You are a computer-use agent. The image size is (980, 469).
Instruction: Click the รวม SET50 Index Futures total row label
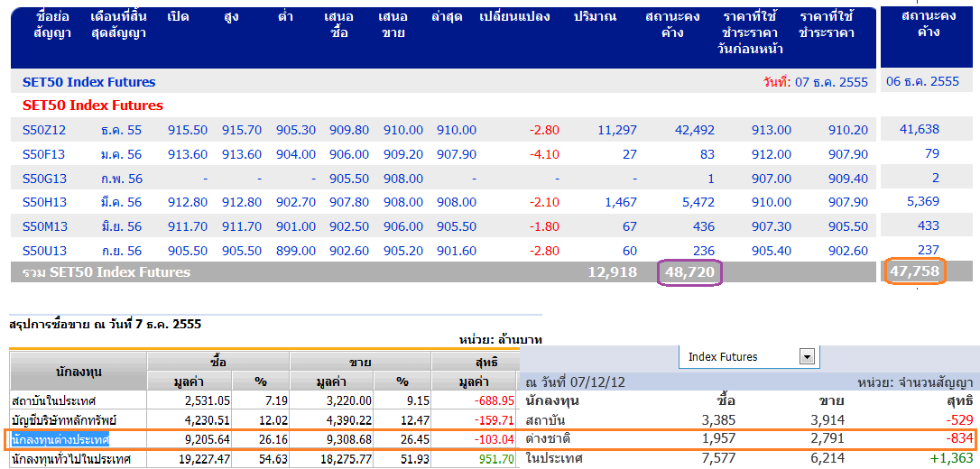(106, 272)
